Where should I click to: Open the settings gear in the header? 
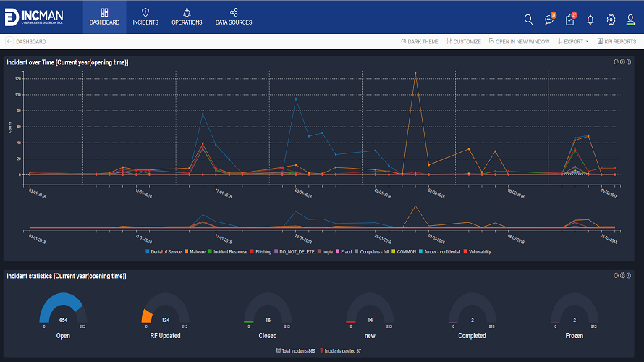(x=611, y=20)
